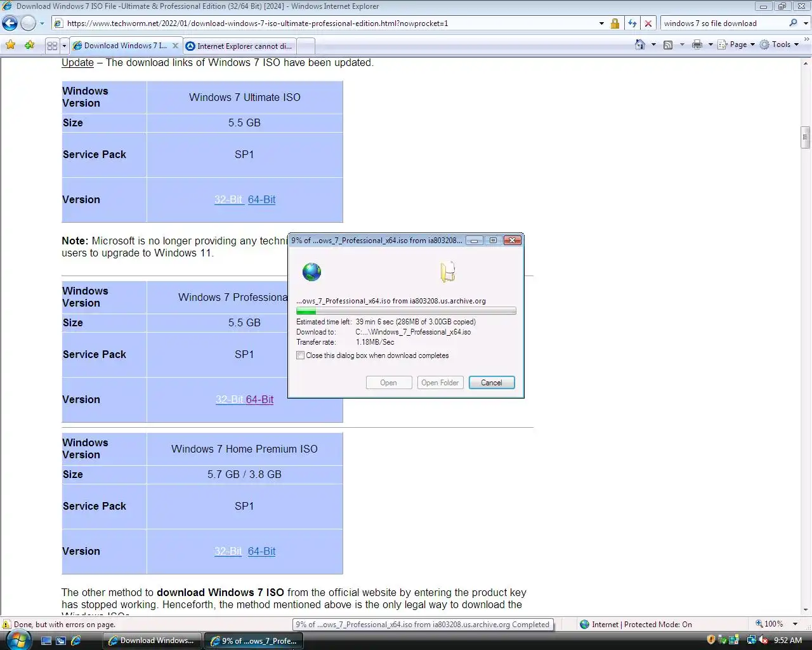This screenshot has width=812, height=650.
Task: Click the Add to Favorites icon
Action: point(29,45)
